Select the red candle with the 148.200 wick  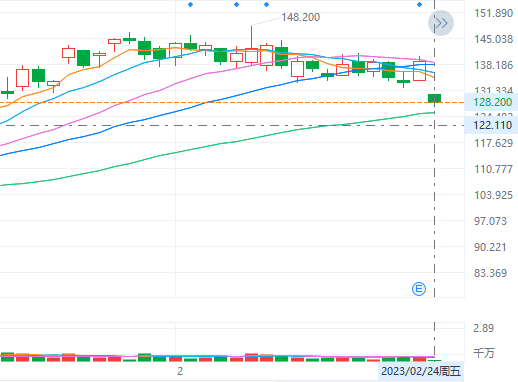[251, 55]
